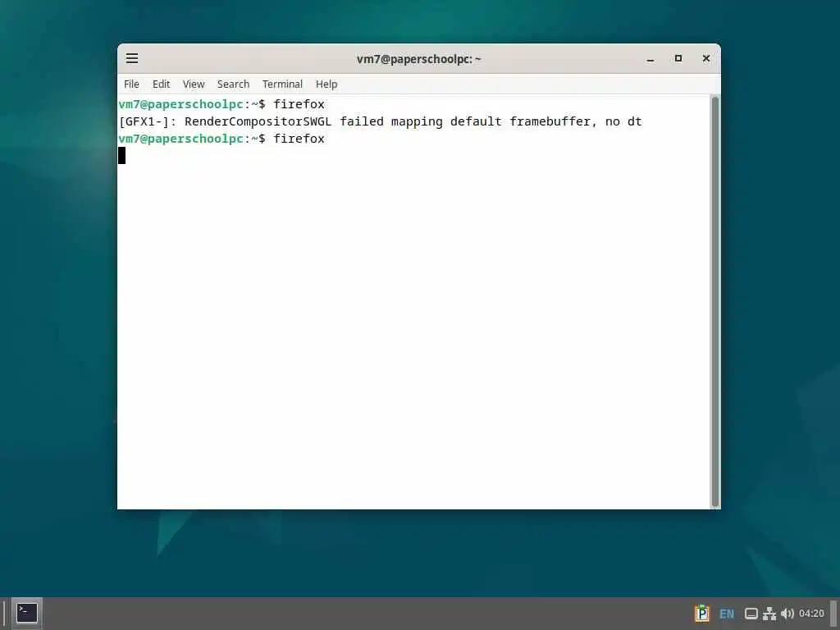Click the terminal vertical scrollbar

[714, 302]
